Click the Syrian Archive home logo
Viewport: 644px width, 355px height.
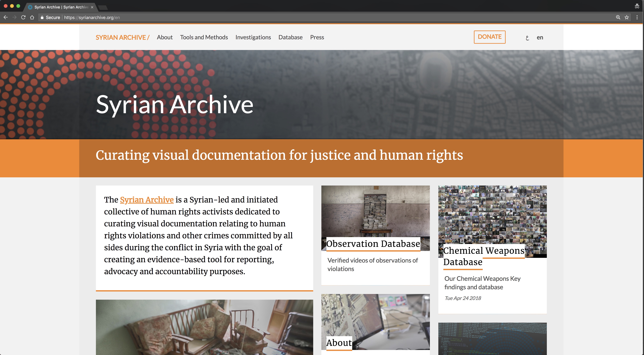click(x=123, y=37)
